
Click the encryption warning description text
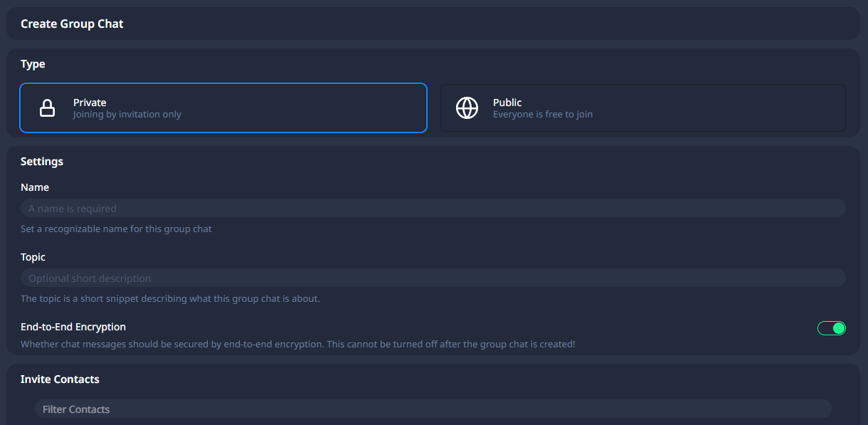[x=298, y=345]
